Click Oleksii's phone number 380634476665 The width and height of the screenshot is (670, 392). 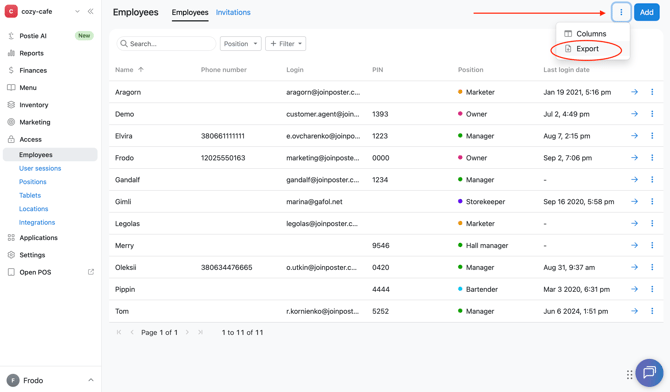click(226, 267)
